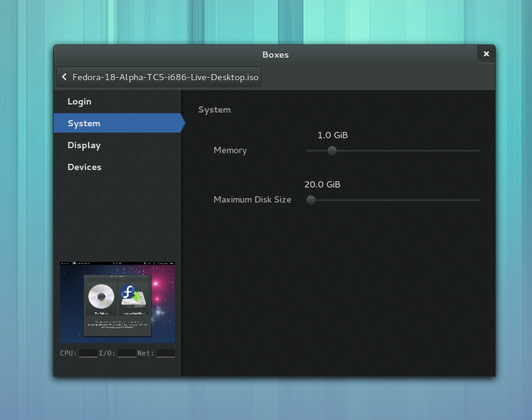This screenshot has height=420, width=532.
Task: Close the Boxes window
Action: (486, 54)
